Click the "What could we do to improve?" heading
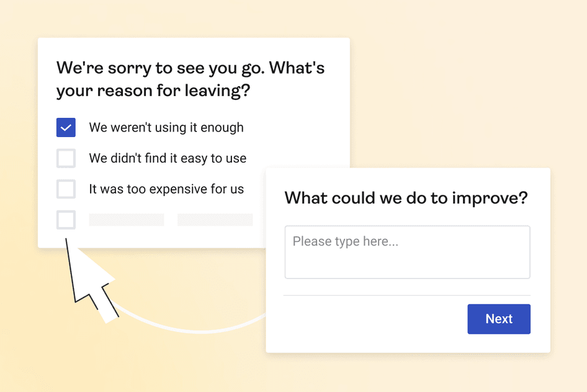Viewport: 587px width, 392px height. tap(406, 198)
